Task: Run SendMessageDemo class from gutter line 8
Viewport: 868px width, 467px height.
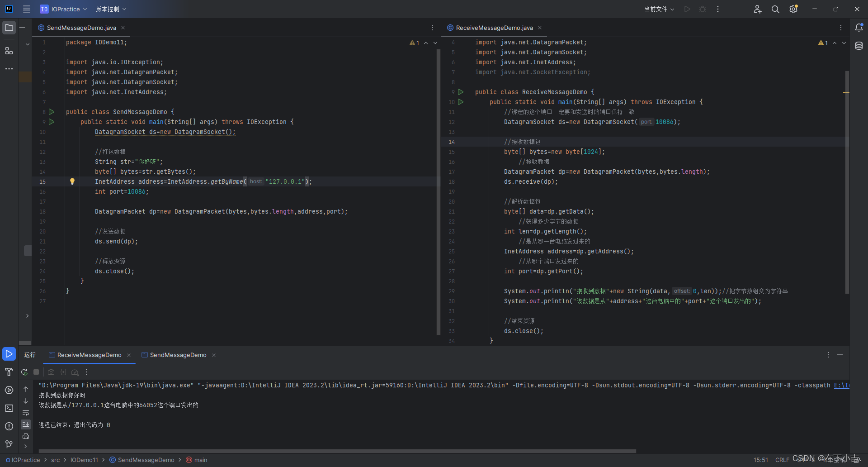Action: pyautogui.click(x=52, y=112)
